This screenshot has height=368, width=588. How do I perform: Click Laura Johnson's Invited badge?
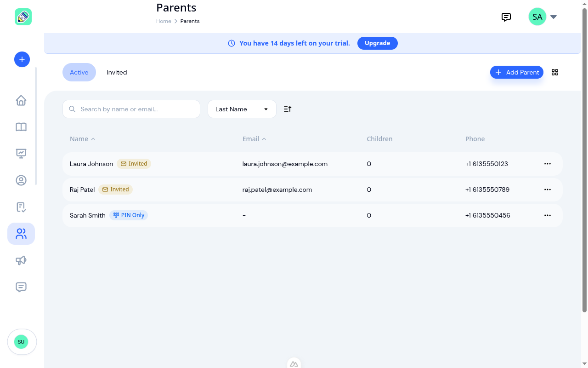[134, 164]
